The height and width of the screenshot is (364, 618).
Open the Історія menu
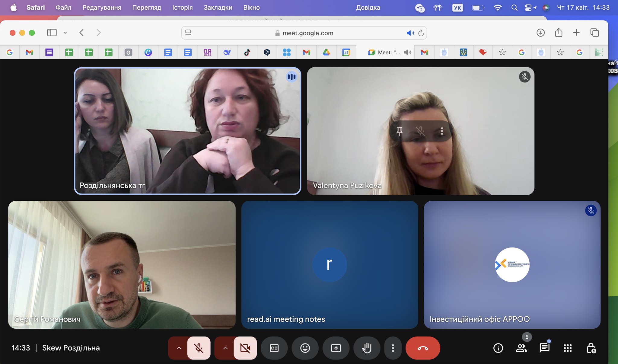click(182, 8)
